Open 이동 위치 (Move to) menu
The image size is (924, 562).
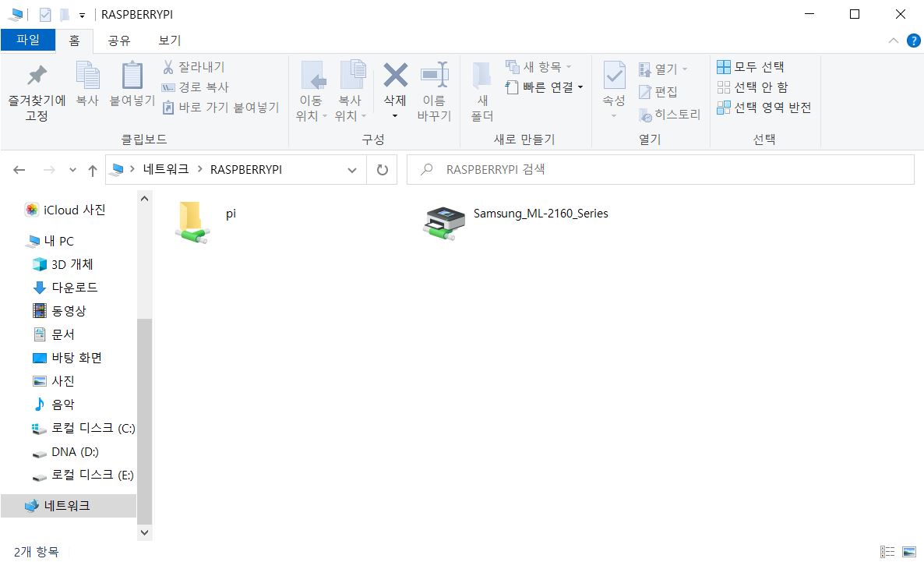312,91
